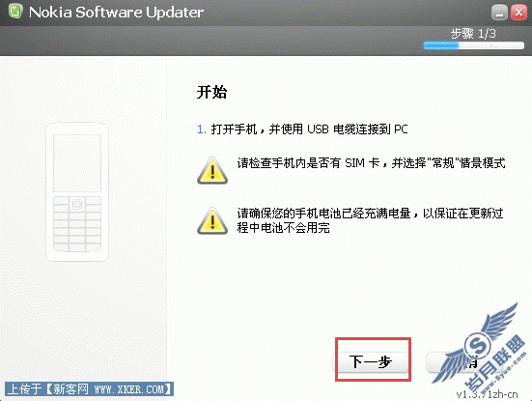Click the 下一步 next button
Screen dimensions: 532x401
371,362
